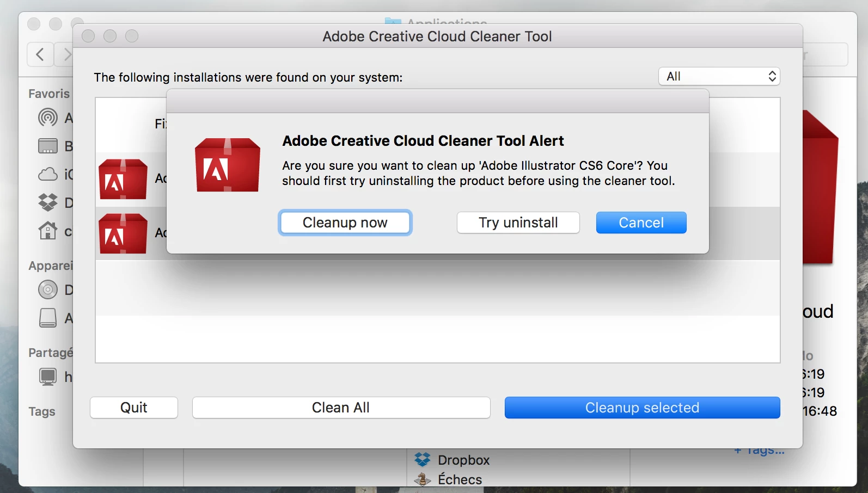The image size is (868, 493).
Task: Click the iCloud icon in Finder sidebar
Action: [x=48, y=174]
